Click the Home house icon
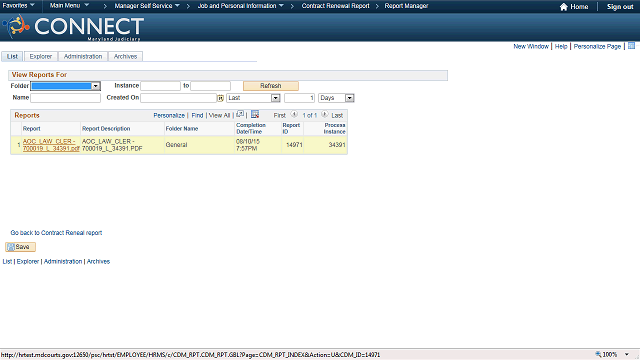Screen dimensions: 640x360 coord(564,7)
